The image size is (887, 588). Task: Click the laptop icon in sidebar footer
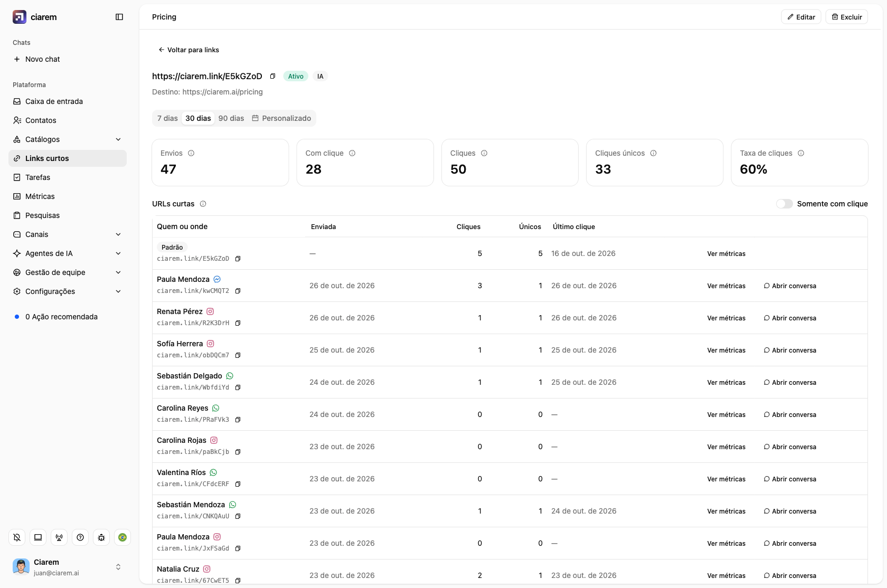[38, 537]
